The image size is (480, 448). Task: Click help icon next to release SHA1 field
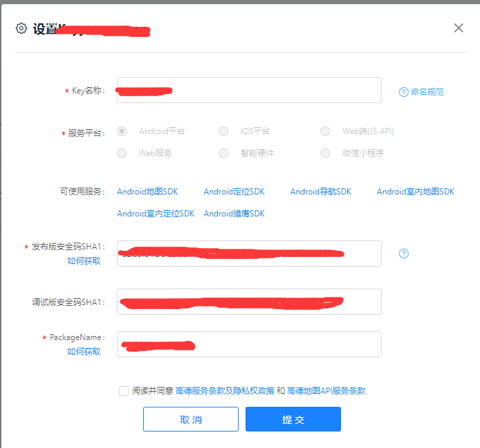tap(404, 254)
